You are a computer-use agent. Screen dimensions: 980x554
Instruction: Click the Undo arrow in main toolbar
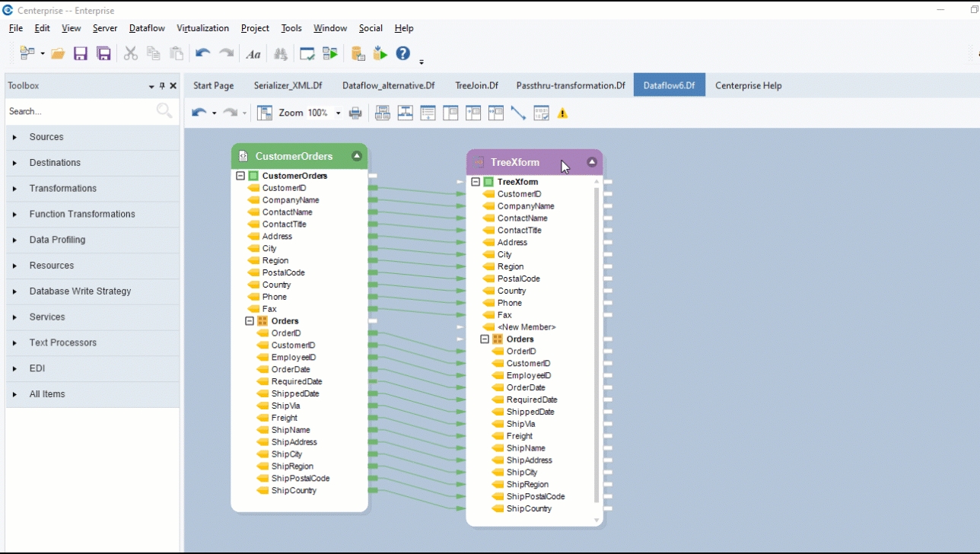click(202, 53)
